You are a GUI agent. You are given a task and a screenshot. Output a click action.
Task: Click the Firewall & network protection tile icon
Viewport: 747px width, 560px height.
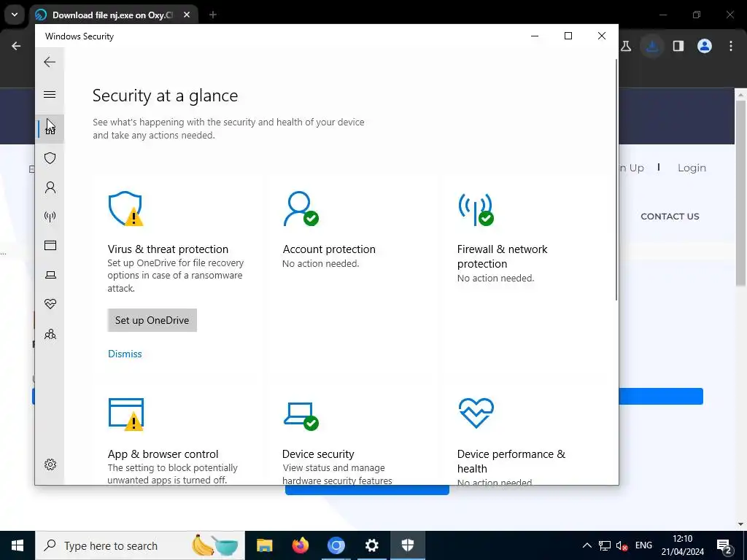pos(476,209)
